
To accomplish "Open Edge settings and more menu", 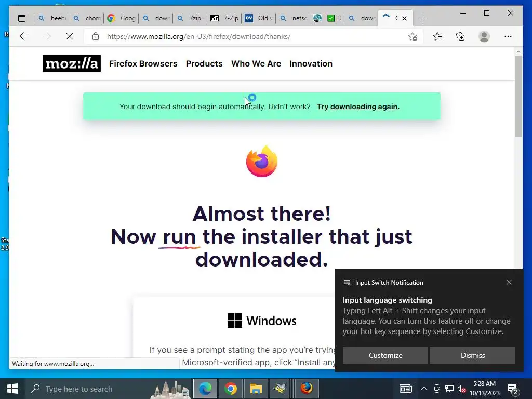I will [508, 36].
